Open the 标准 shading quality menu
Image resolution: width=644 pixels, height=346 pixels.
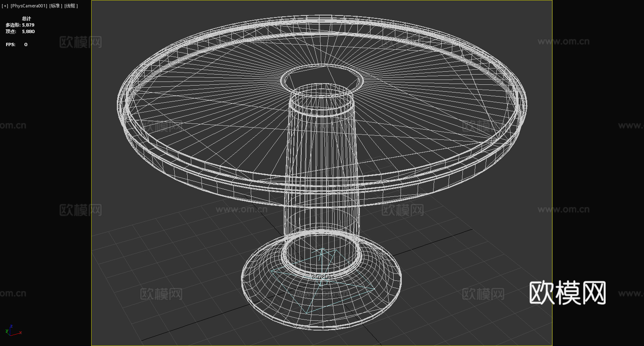[x=56, y=6]
